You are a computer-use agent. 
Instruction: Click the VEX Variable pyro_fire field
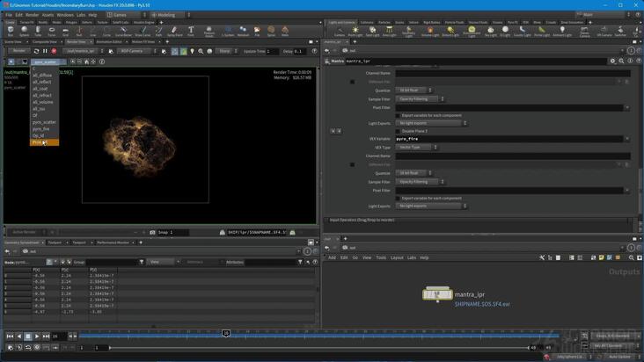[509, 139]
